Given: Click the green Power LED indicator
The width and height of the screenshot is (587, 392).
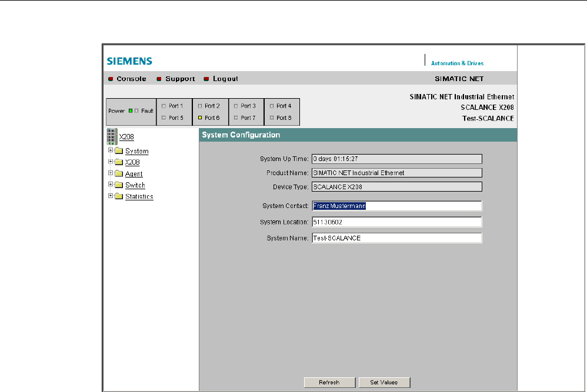Looking at the screenshot, I should [131, 110].
